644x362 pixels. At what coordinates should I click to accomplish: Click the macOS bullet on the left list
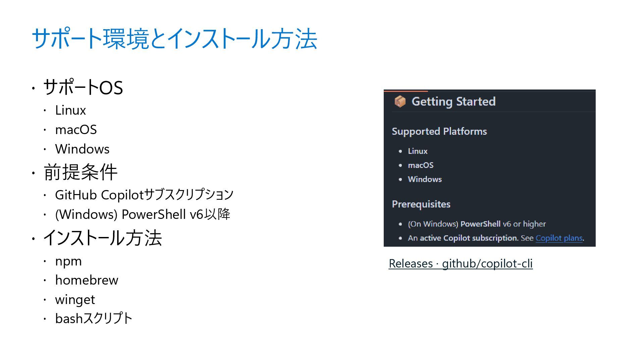pyautogui.click(x=76, y=130)
